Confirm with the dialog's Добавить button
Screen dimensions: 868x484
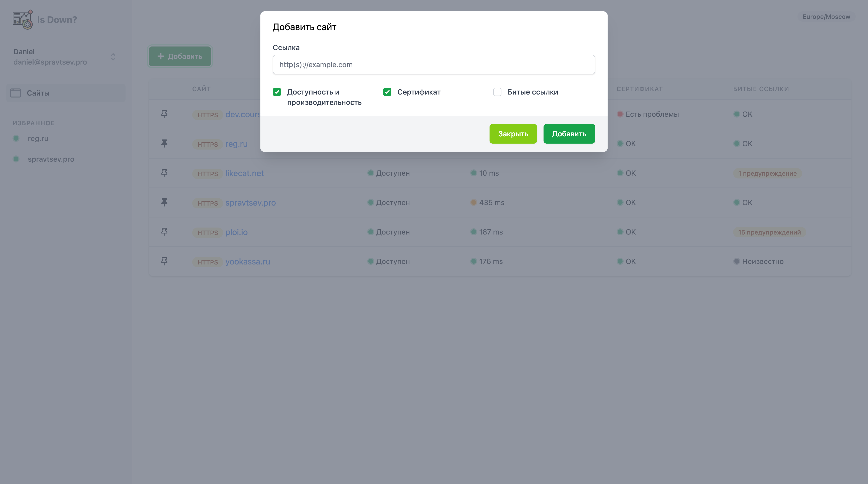tap(569, 134)
